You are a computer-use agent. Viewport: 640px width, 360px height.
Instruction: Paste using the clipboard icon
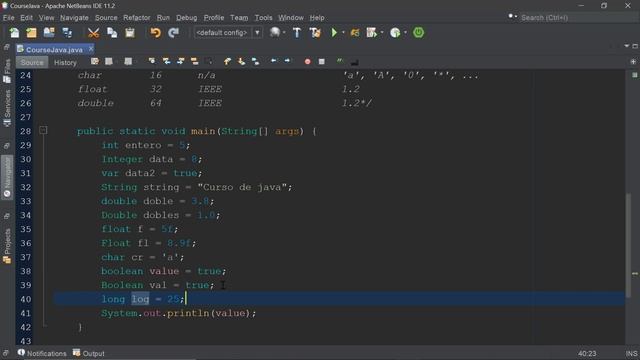(130, 33)
